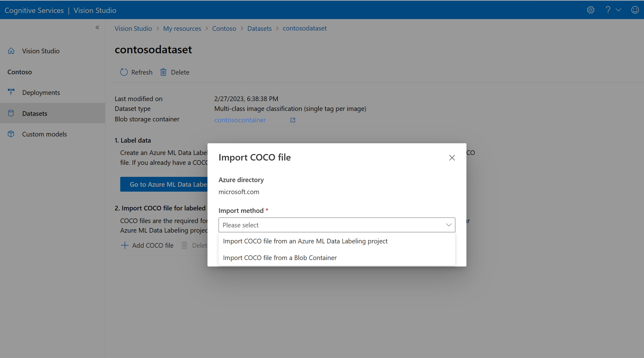Click the user profile icon
The height and width of the screenshot is (358, 644).
pyautogui.click(x=634, y=10)
